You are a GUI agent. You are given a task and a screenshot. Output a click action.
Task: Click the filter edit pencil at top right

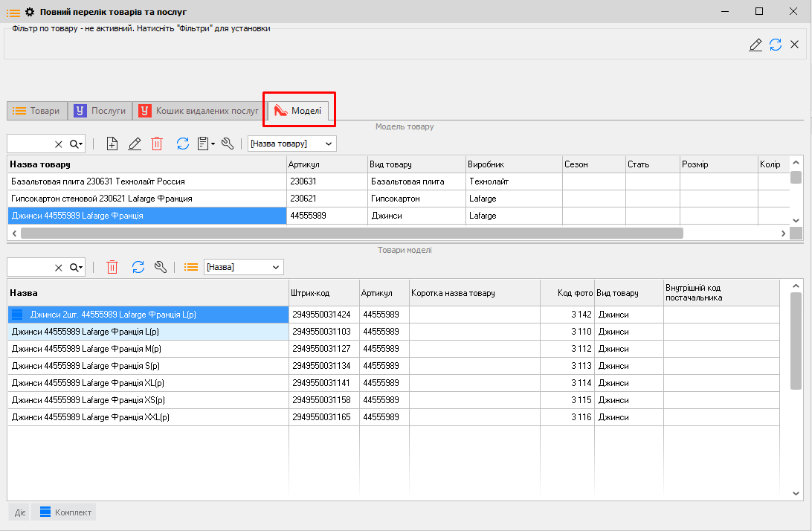pos(755,45)
